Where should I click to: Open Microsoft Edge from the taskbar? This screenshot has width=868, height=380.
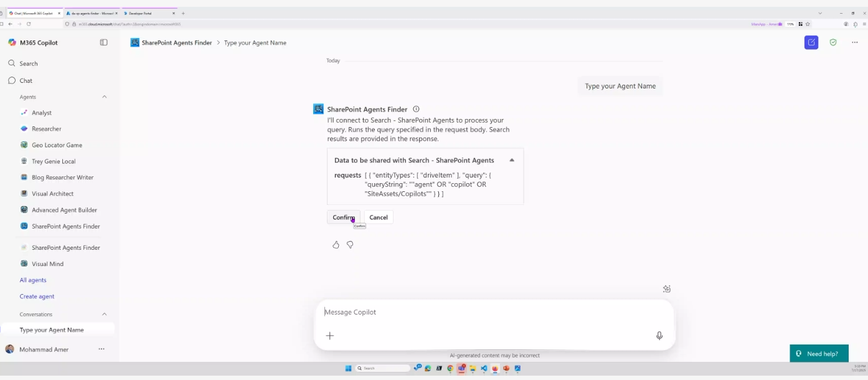point(428,368)
